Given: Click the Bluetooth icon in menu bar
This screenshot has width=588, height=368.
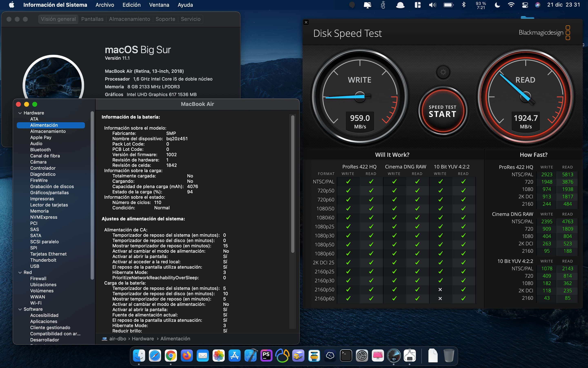Looking at the screenshot, I should pyautogui.click(x=464, y=5).
